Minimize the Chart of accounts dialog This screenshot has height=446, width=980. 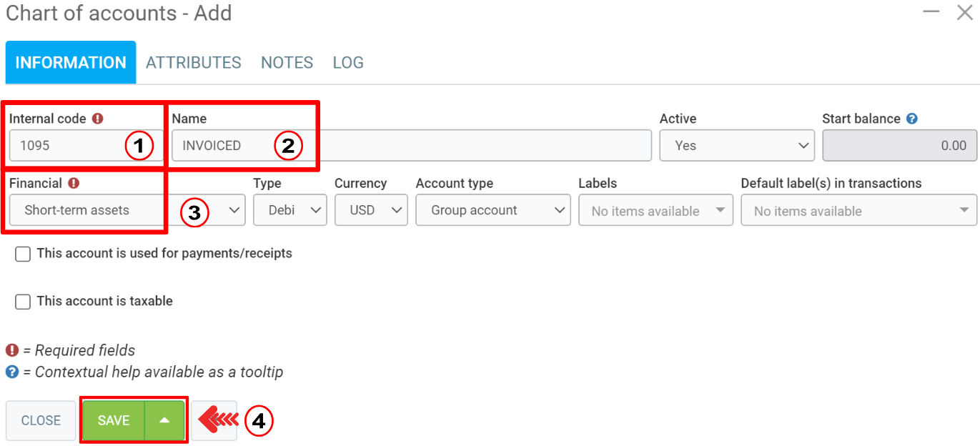(x=931, y=12)
